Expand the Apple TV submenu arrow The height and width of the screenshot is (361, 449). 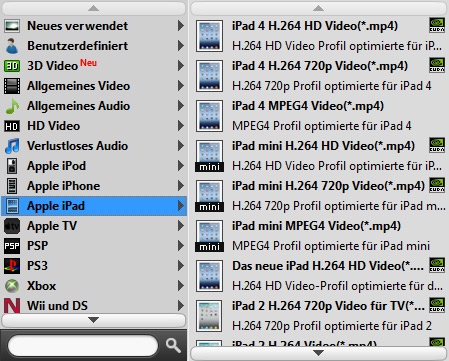point(181,226)
